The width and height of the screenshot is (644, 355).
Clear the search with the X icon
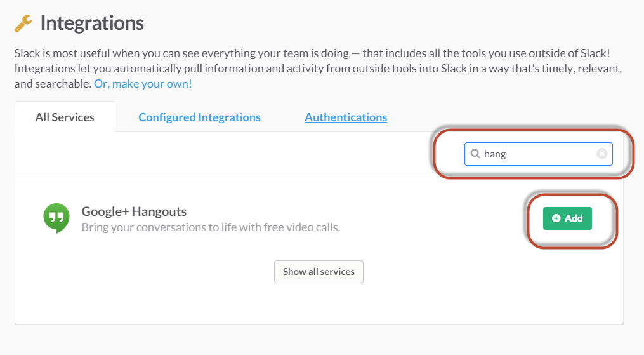pyautogui.click(x=601, y=154)
